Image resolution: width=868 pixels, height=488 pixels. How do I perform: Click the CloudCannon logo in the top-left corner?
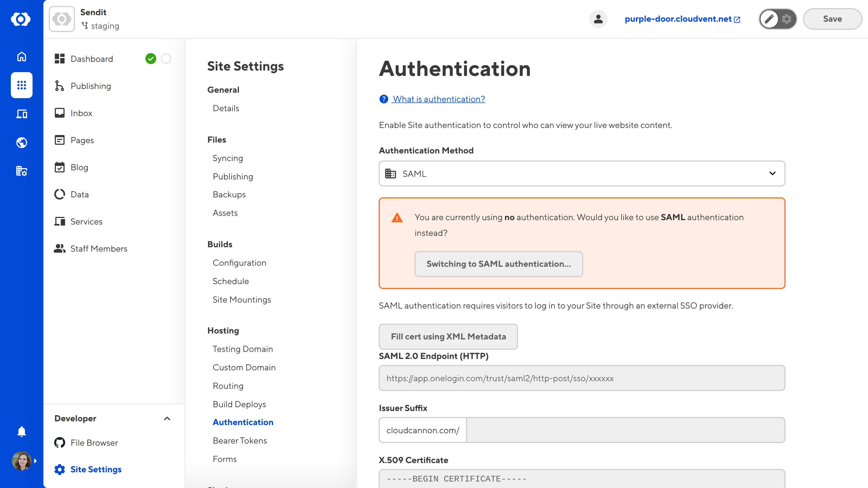21,19
